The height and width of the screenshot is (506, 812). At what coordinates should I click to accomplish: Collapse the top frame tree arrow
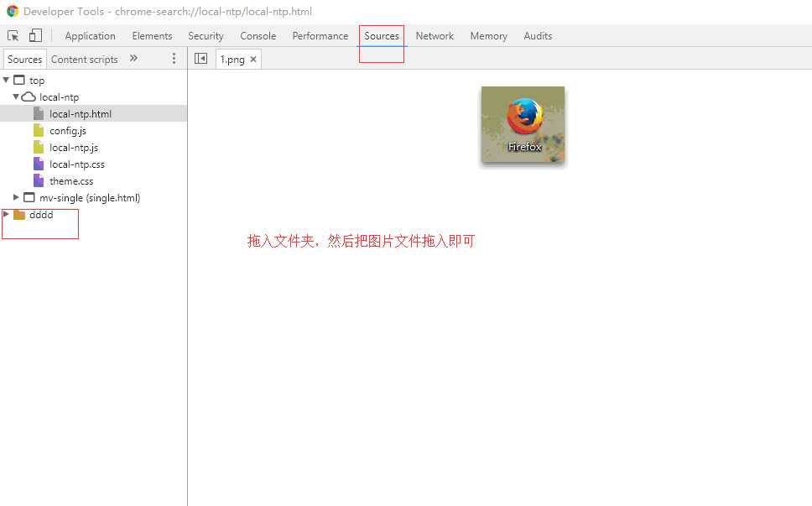click(x=6, y=80)
